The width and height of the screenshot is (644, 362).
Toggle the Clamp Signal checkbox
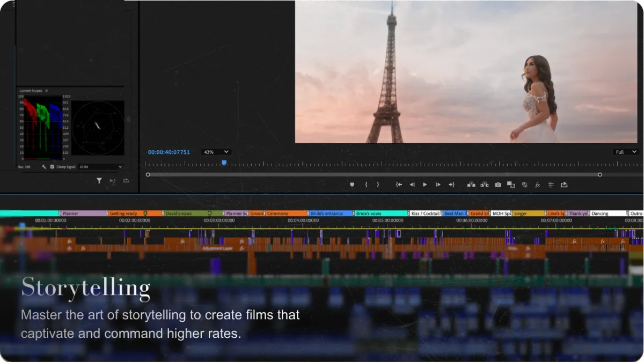52,167
